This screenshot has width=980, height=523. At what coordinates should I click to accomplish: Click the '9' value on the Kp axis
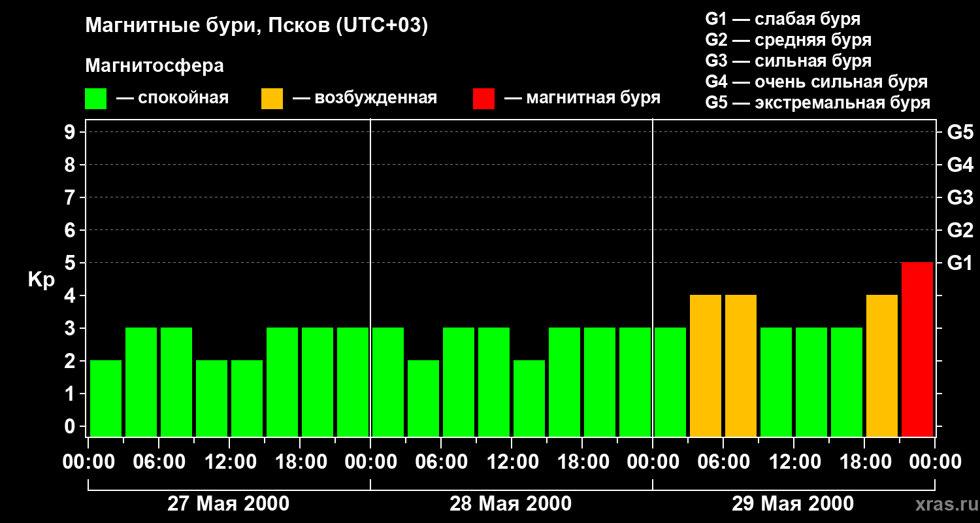pyautogui.click(x=71, y=132)
